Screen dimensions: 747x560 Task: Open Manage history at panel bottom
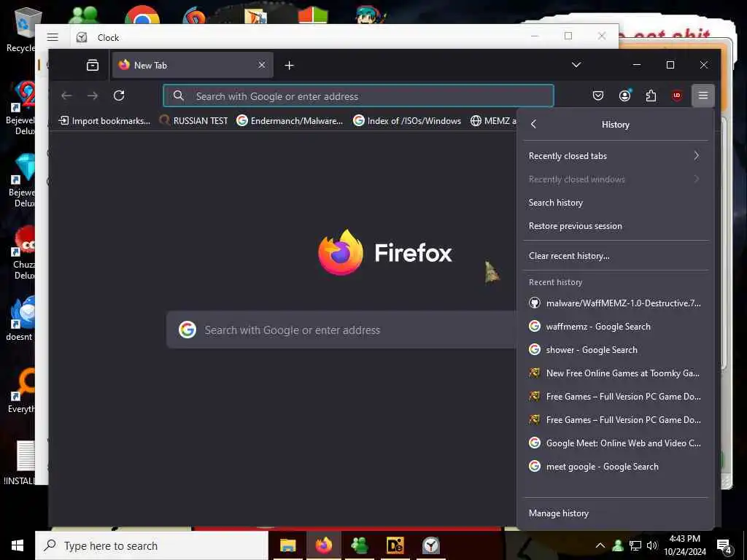tap(615, 513)
